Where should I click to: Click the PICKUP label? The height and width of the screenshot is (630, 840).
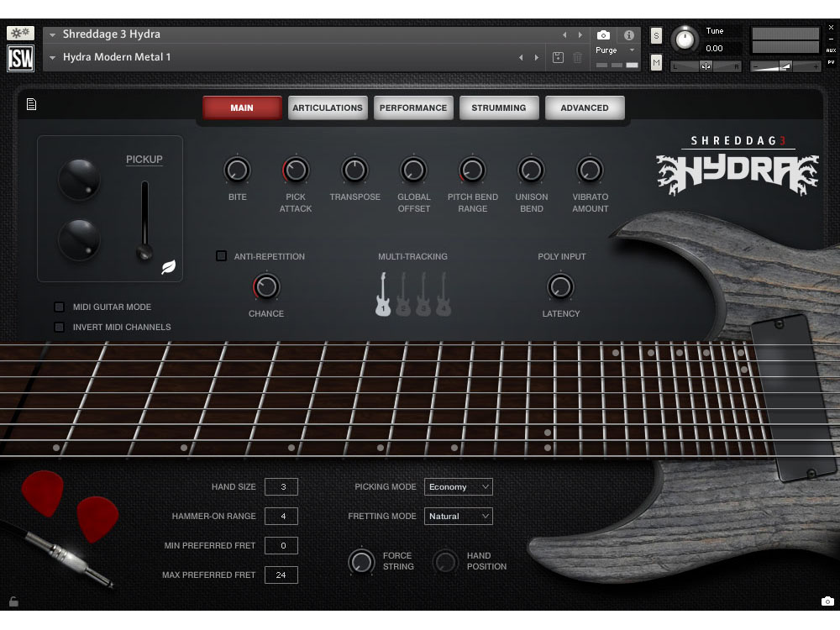click(x=144, y=159)
